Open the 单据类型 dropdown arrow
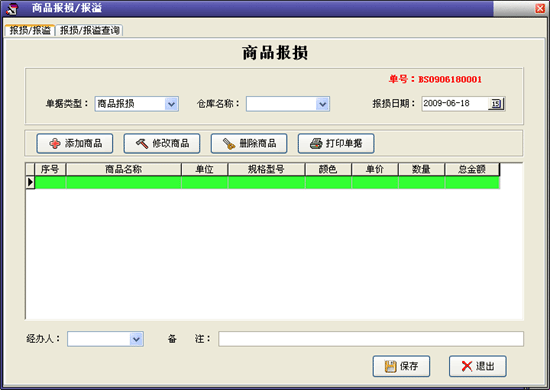 (171, 104)
